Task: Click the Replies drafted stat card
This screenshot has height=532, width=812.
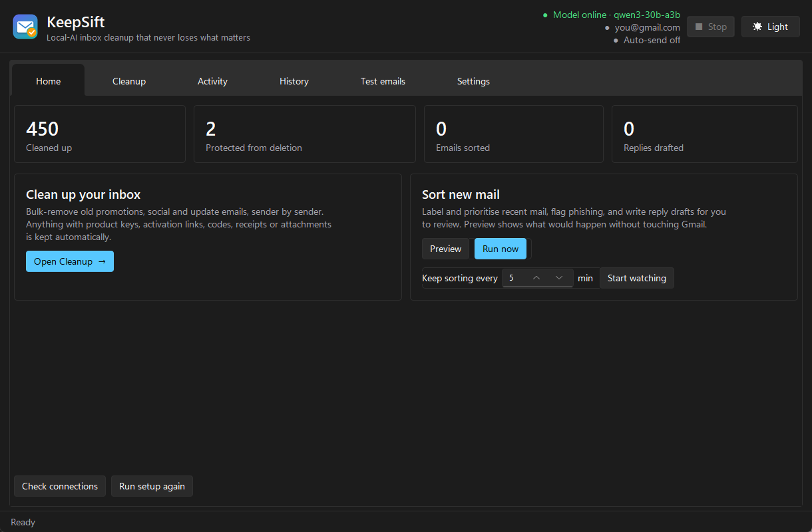Action: (705, 134)
